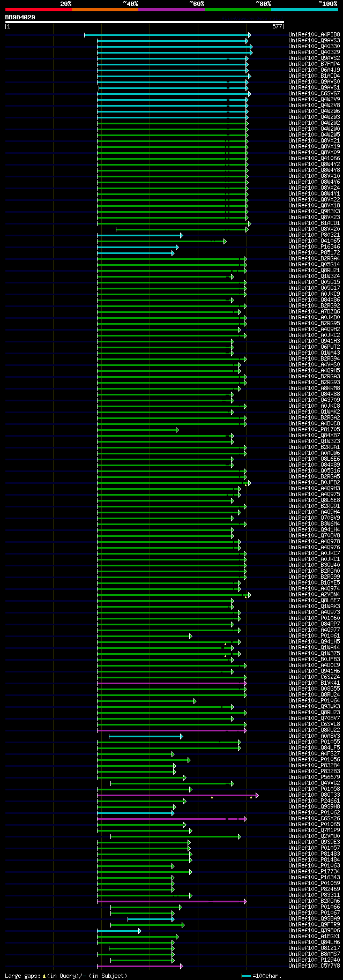
Task: Select the UniRef100_Q84LF5 label
Action: tap(314, 748)
